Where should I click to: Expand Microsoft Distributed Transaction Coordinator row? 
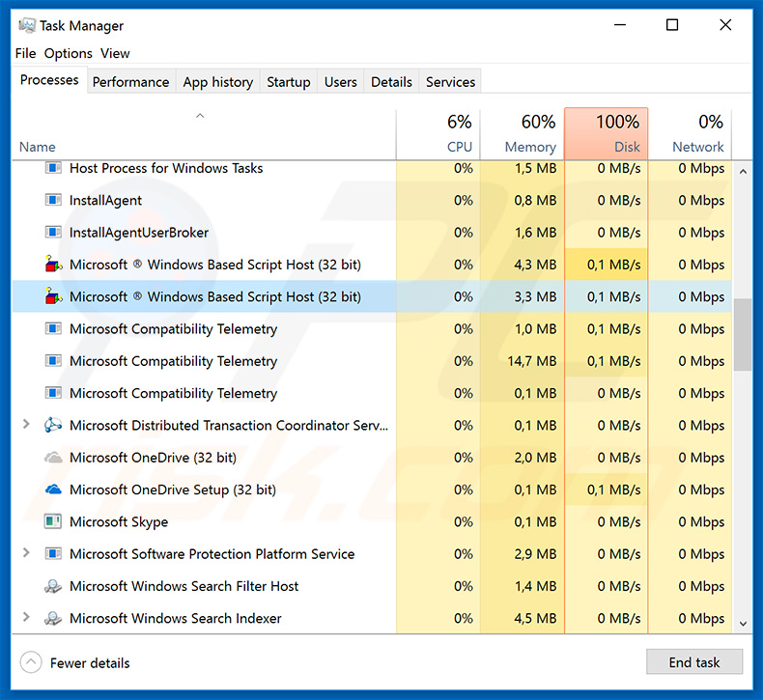click(26, 425)
